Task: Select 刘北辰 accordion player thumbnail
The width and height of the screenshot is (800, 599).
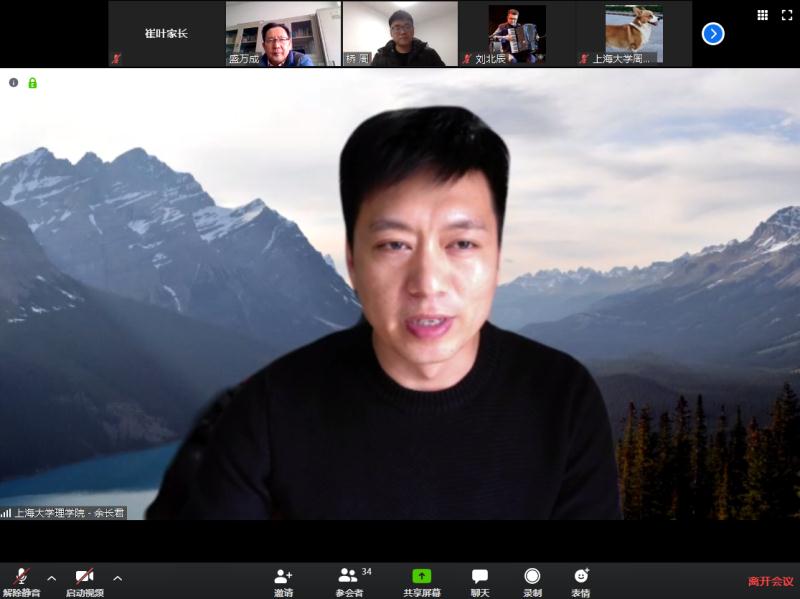Action: (x=517, y=34)
